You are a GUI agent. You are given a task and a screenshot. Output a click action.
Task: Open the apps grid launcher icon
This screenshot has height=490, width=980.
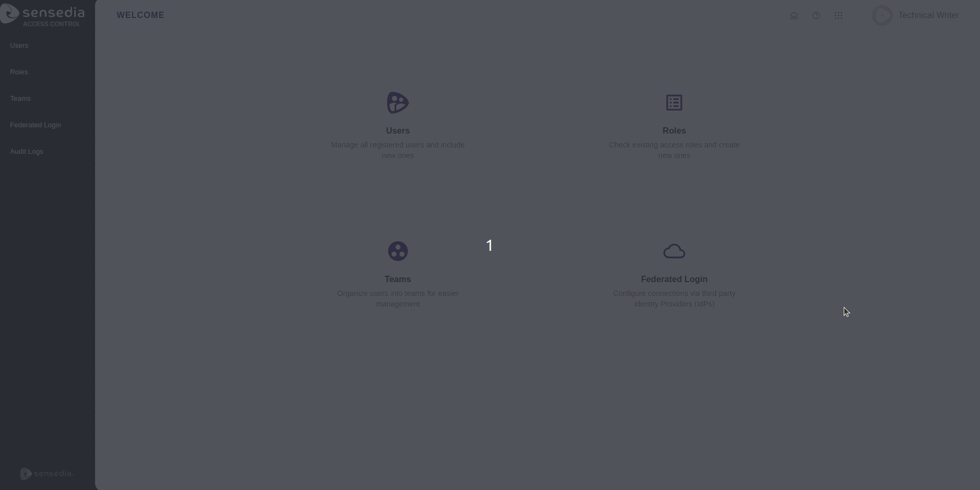tap(838, 15)
